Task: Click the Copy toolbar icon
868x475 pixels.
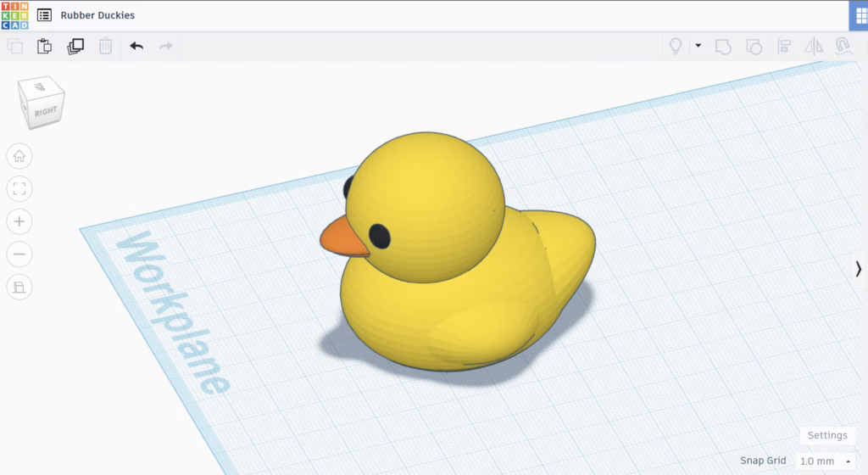Action: [x=15, y=46]
